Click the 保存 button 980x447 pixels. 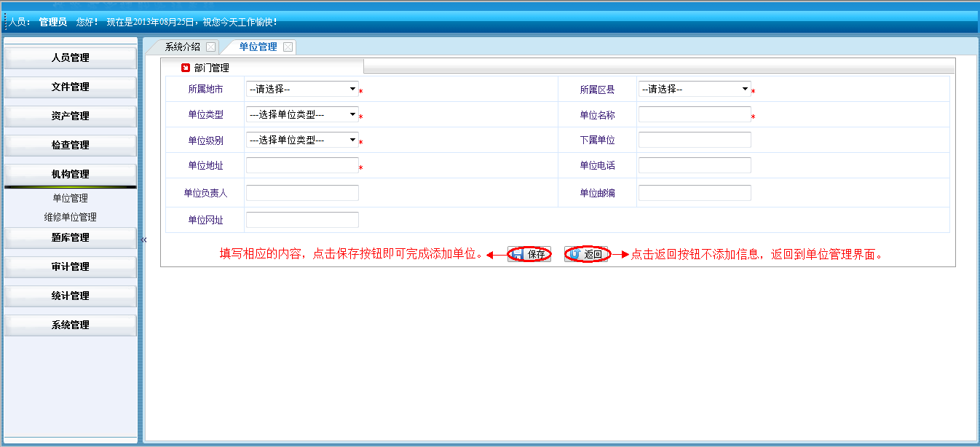tap(529, 254)
